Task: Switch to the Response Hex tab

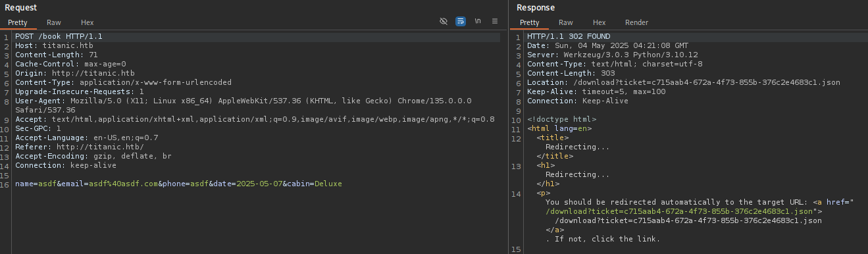Action: [x=600, y=22]
